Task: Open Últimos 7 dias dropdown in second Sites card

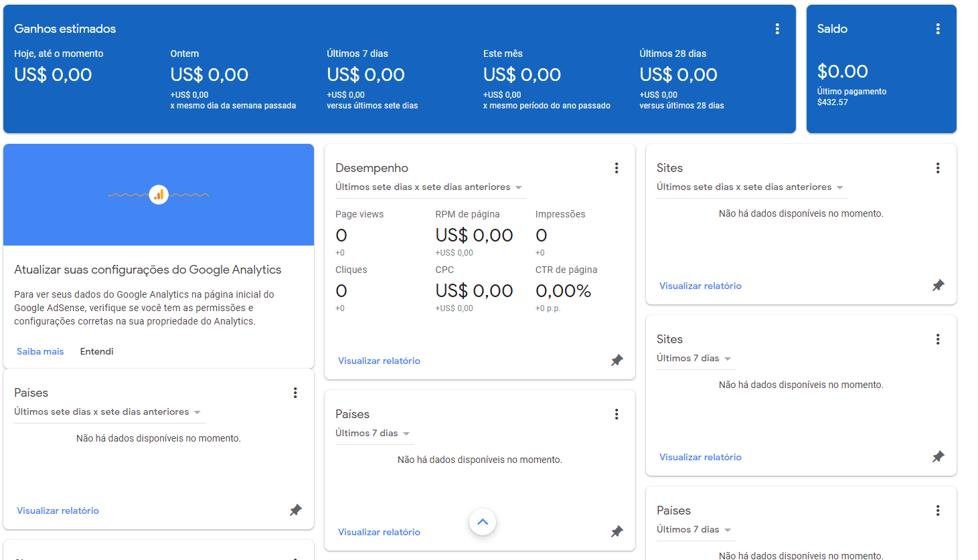Action: (696, 359)
